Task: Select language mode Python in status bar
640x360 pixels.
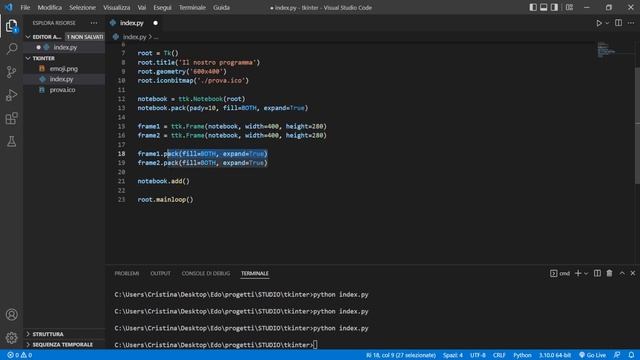Action: (x=522, y=355)
